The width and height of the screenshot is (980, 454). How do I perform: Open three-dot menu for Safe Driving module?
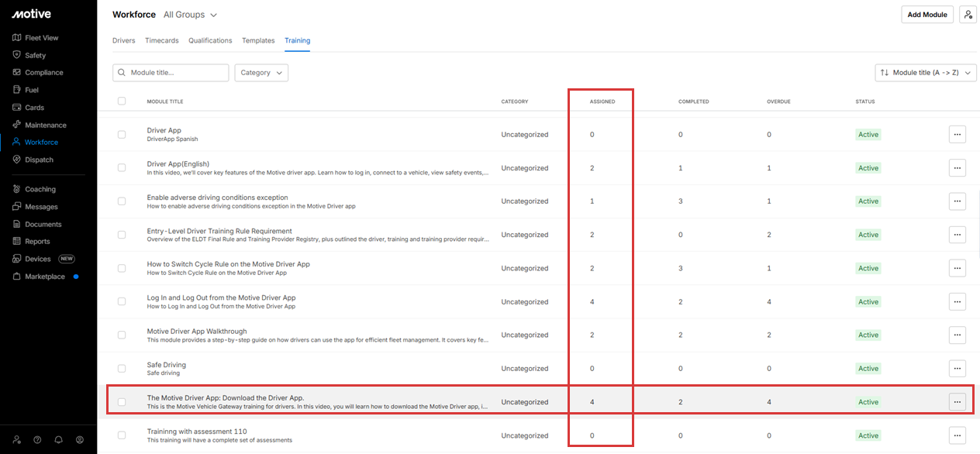[x=957, y=369]
